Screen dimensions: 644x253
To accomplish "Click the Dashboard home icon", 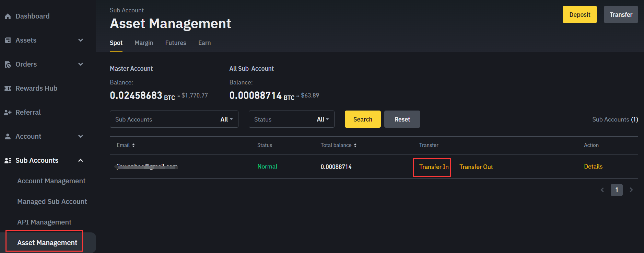I will coord(8,16).
